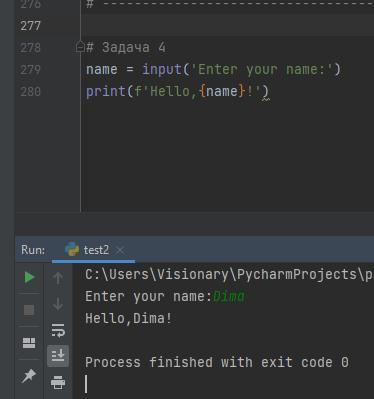
Task: Restore layout icon in run toolbar
Action: tap(29, 343)
